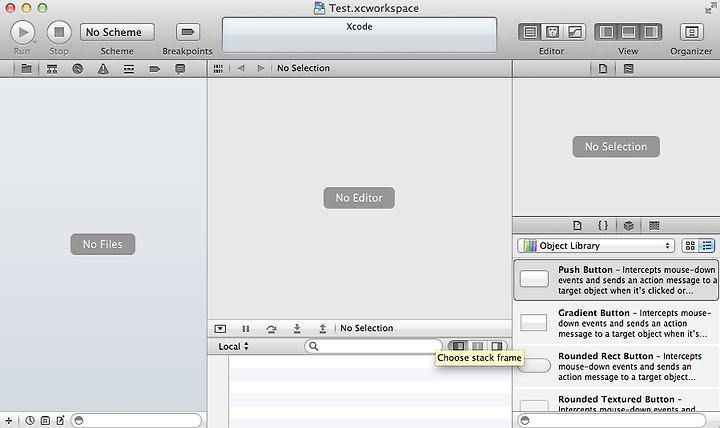
Task: Open the Organizer window
Action: point(692,32)
